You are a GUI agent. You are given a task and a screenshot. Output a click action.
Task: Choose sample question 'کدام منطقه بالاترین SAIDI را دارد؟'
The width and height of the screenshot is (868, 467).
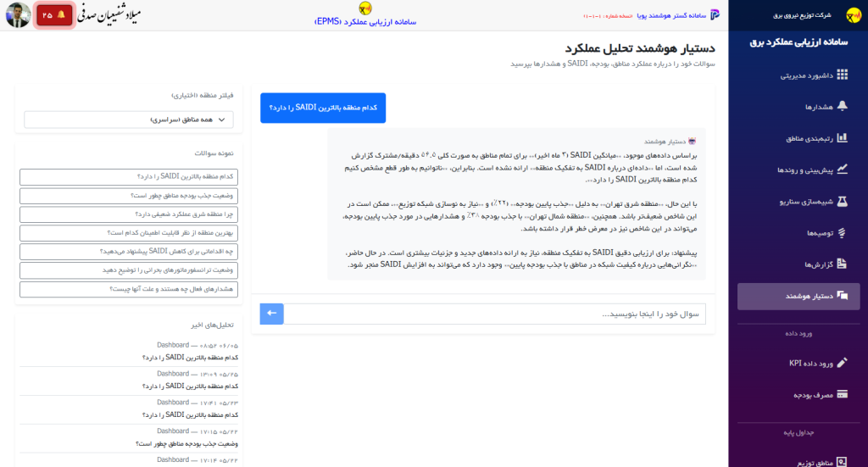pyautogui.click(x=129, y=176)
